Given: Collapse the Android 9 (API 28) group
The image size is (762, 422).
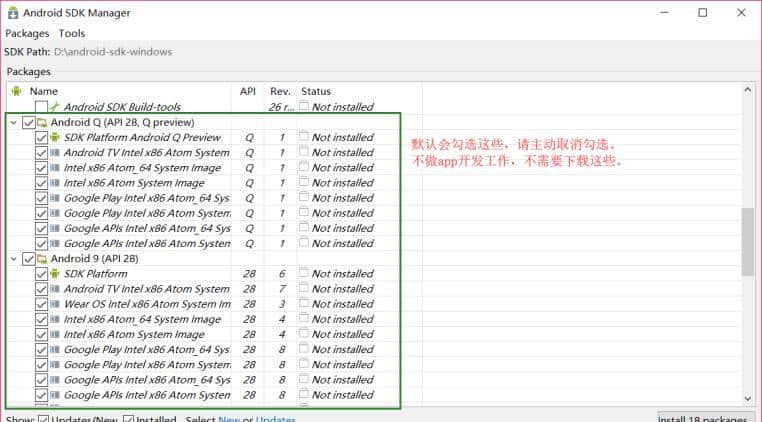Looking at the screenshot, I should coord(14,259).
